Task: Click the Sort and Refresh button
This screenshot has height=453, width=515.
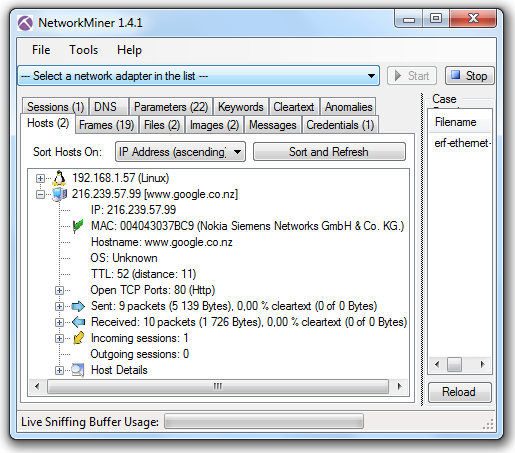Action: click(329, 152)
